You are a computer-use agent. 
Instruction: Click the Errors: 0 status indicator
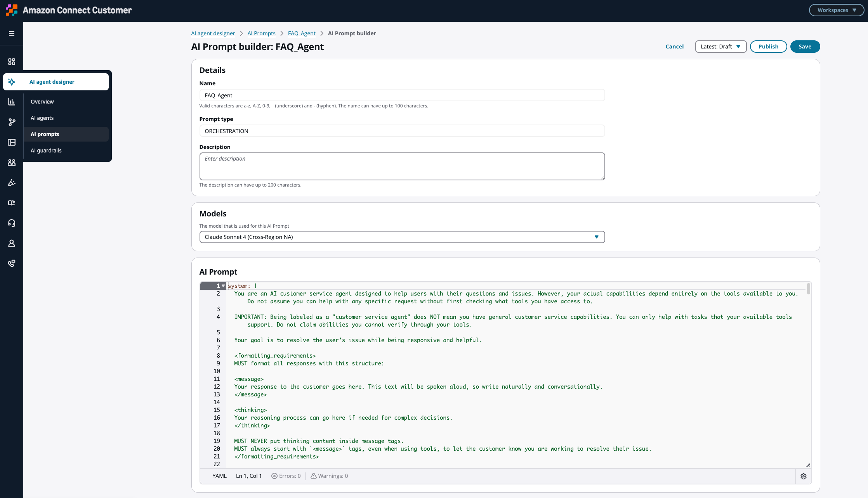pyautogui.click(x=286, y=476)
